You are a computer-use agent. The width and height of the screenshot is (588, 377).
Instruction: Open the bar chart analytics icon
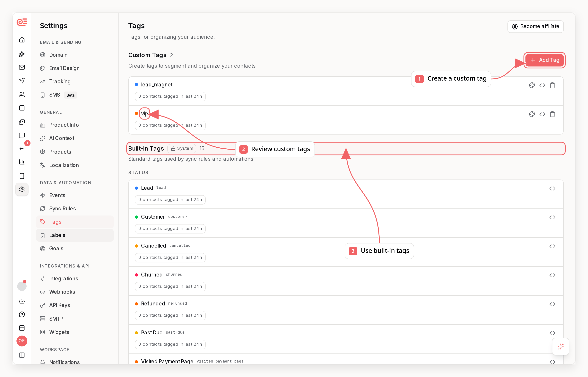(x=22, y=162)
